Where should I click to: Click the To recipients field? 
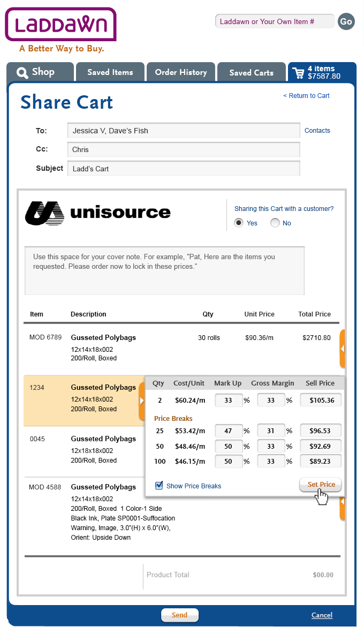click(184, 131)
